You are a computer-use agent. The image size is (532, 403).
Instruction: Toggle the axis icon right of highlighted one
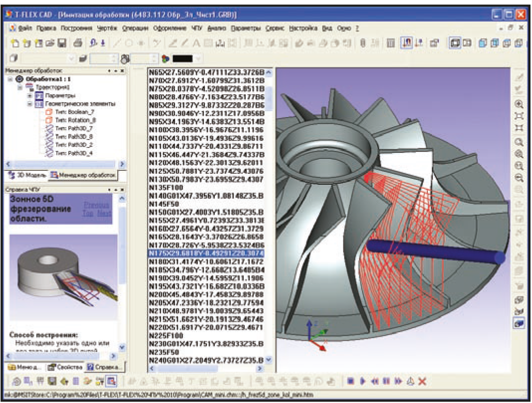[419, 43]
